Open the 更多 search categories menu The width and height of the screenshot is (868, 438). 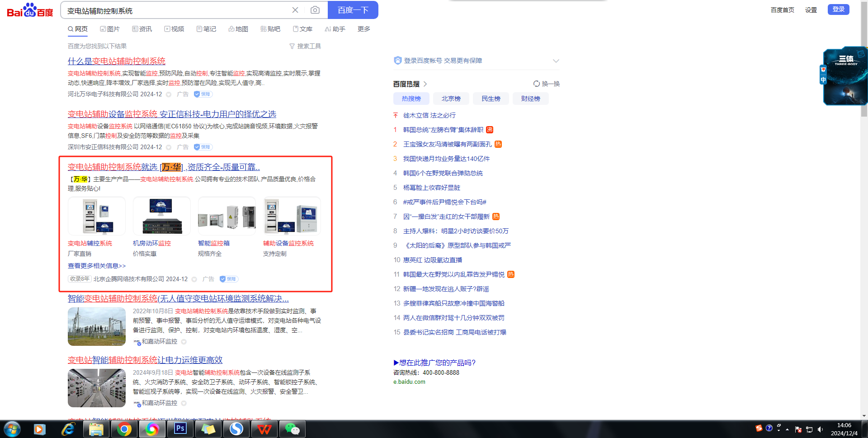pyautogui.click(x=363, y=29)
